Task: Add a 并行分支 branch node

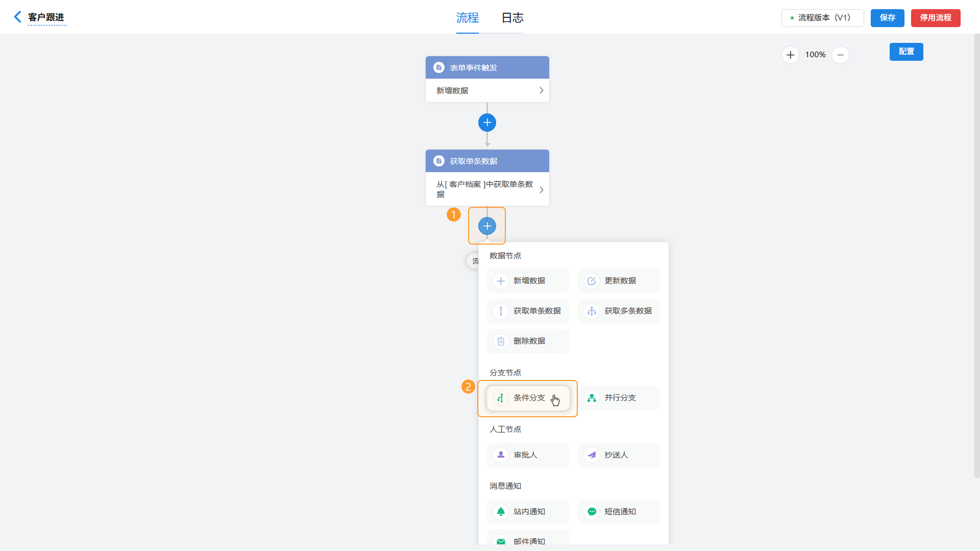Action: 619,398
